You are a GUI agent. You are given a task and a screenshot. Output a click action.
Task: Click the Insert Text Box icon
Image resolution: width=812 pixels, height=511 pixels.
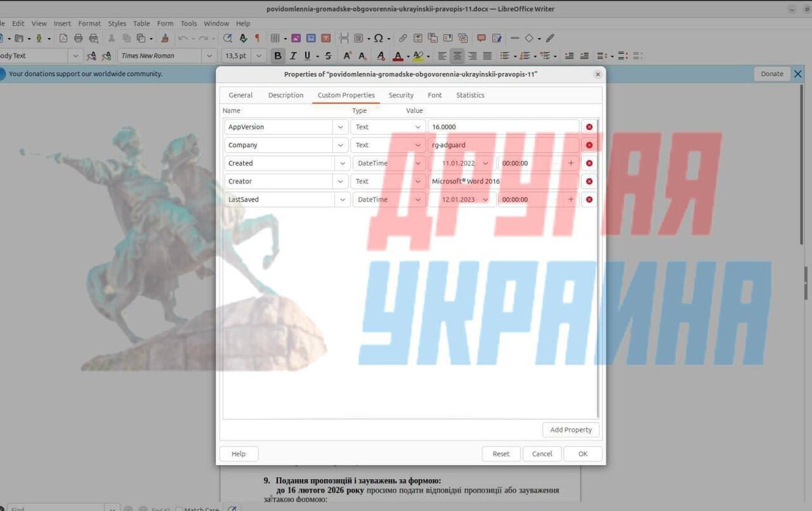pos(326,39)
